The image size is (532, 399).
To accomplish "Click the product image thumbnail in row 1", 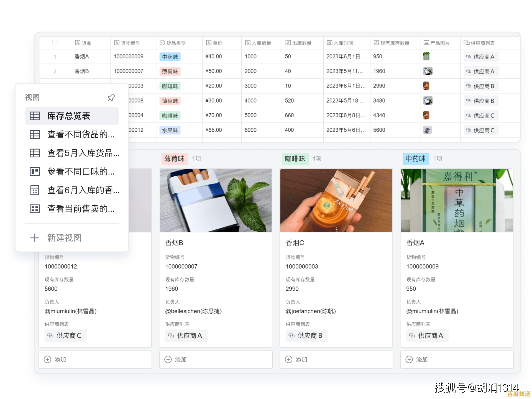I will 427,56.
